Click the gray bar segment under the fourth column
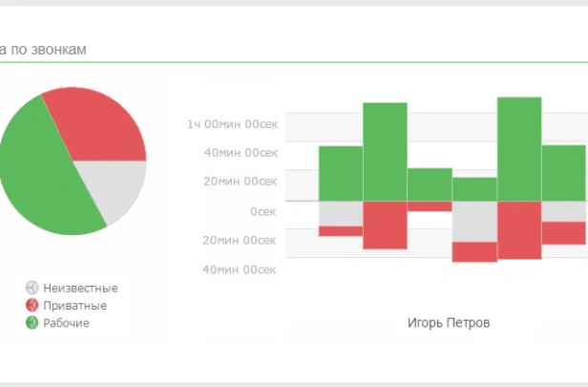Image resolution: width=588 pixels, height=387 pixels. [x=474, y=221]
